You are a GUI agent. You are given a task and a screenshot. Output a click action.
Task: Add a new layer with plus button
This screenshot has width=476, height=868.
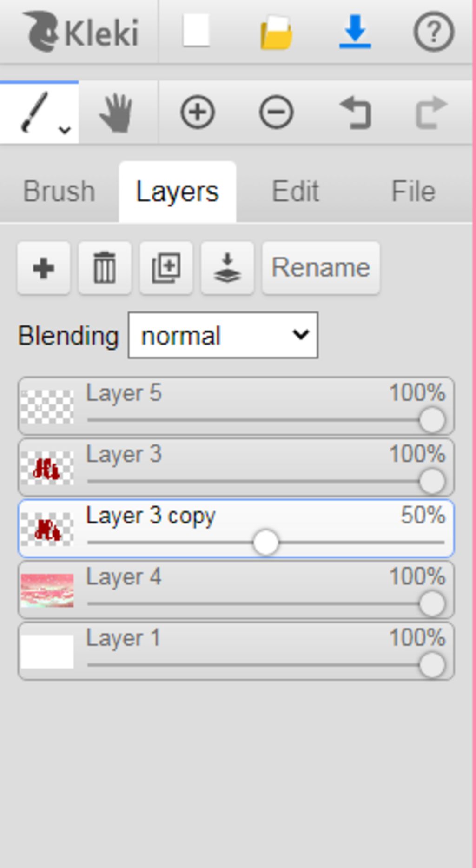(x=44, y=268)
